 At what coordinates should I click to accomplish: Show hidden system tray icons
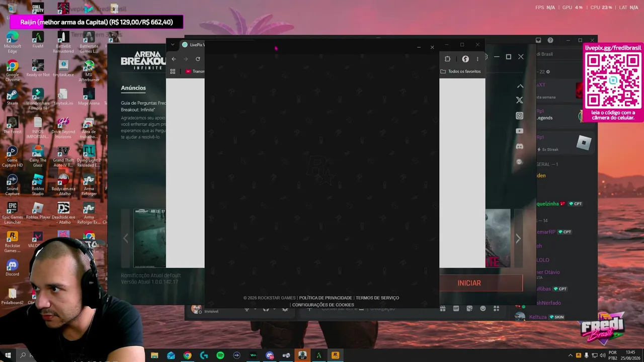570,355
